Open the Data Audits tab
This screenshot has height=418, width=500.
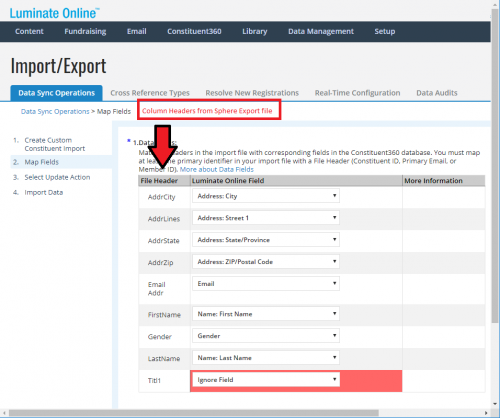point(437,93)
